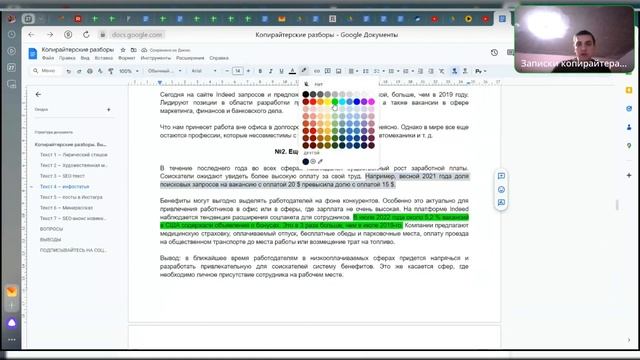
Task: Reload the page with the refresh icon
Action: click(86, 35)
